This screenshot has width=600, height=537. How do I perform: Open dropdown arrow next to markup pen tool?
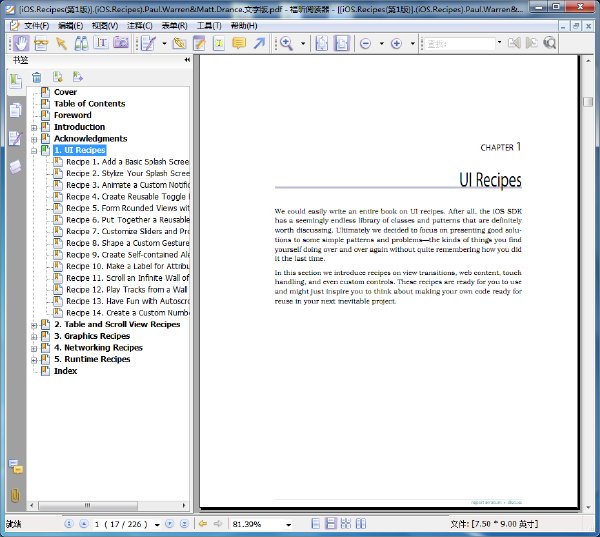pos(164,44)
